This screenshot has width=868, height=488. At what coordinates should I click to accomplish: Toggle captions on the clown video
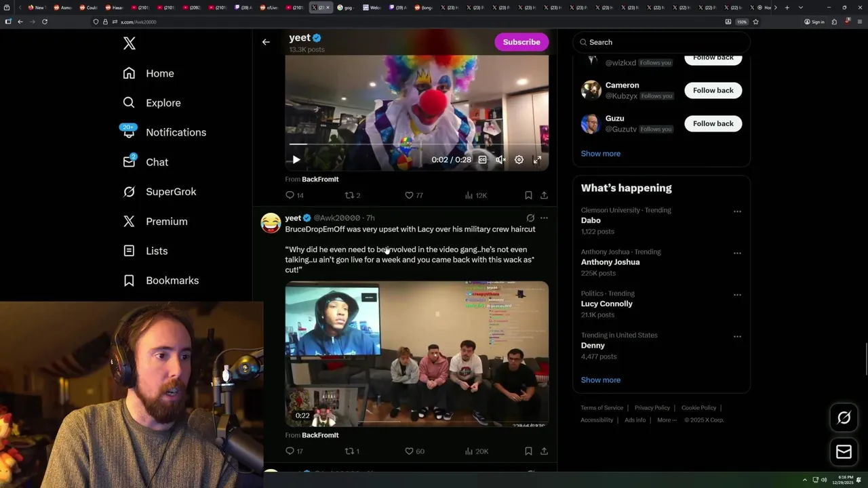pyautogui.click(x=482, y=160)
